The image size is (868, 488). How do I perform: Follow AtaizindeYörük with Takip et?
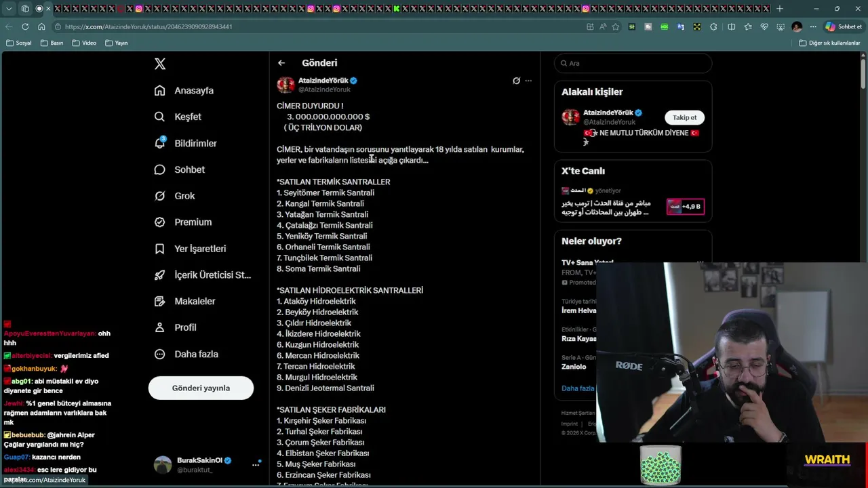684,117
